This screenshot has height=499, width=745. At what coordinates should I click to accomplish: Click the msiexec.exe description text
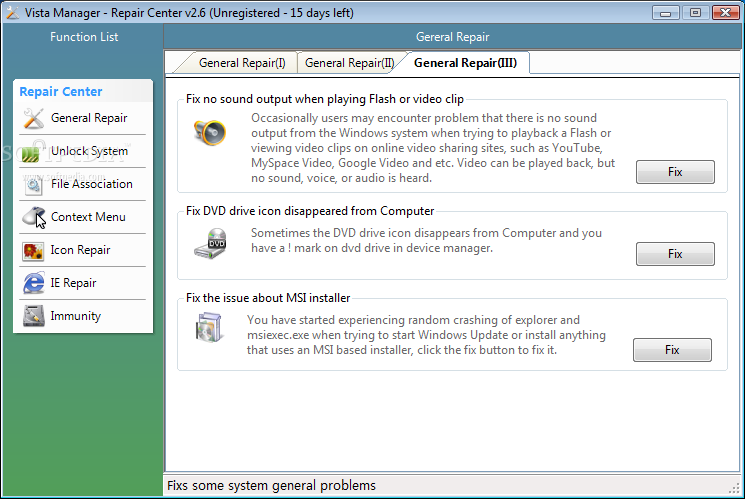[426, 335]
